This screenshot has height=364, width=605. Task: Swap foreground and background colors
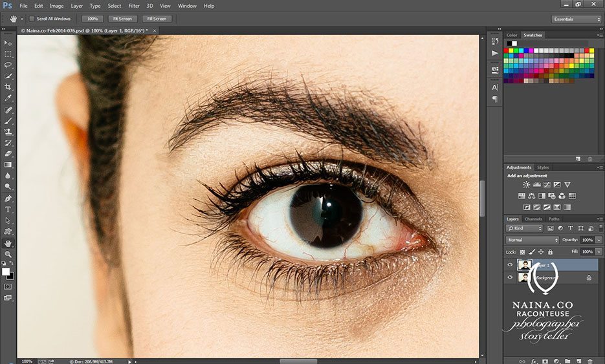(12, 263)
